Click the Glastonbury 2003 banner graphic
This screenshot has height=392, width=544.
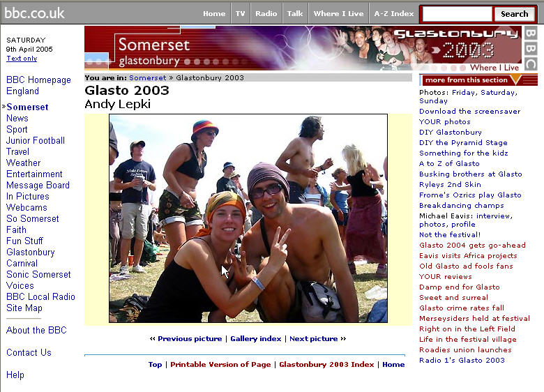tap(303, 48)
